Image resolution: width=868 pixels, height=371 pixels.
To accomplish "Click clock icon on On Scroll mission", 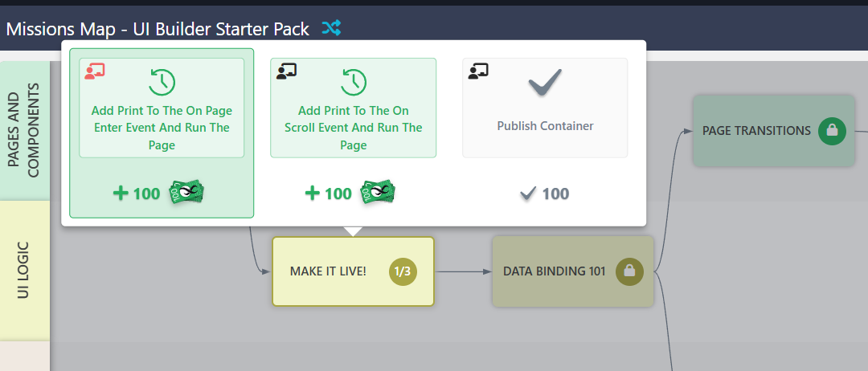I will (354, 82).
